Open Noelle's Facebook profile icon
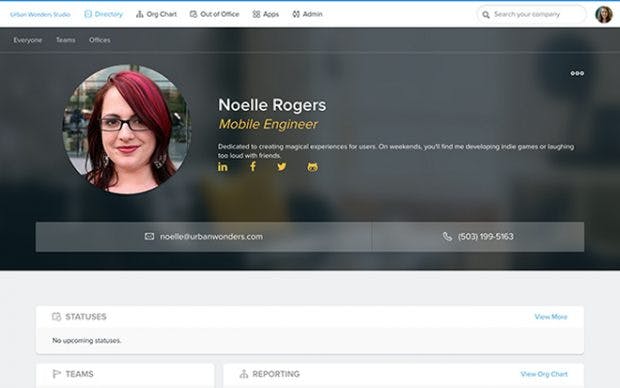The image size is (620, 388). coord(253,167)
